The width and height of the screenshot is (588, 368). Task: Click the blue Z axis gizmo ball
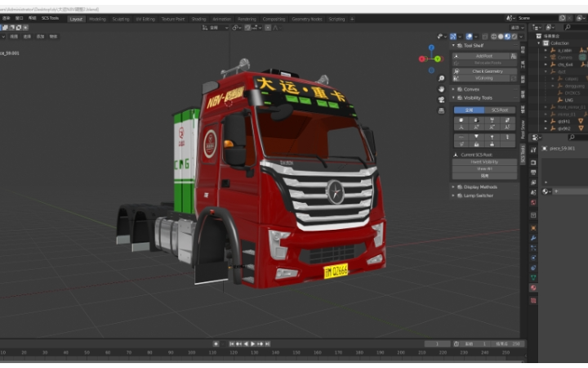pos(432,47)
